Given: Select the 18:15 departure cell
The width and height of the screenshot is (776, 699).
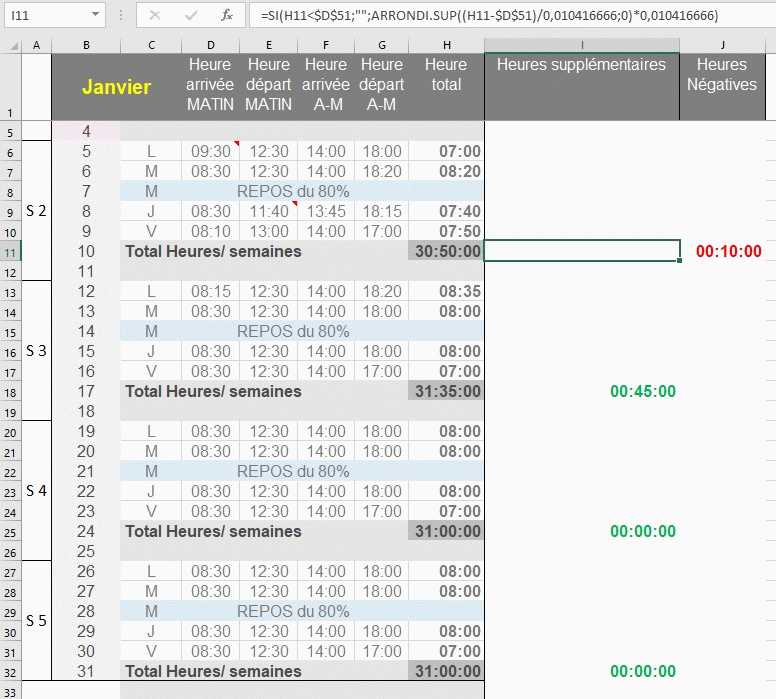Looking at the screenshot, I should click(x=382, y=211).
